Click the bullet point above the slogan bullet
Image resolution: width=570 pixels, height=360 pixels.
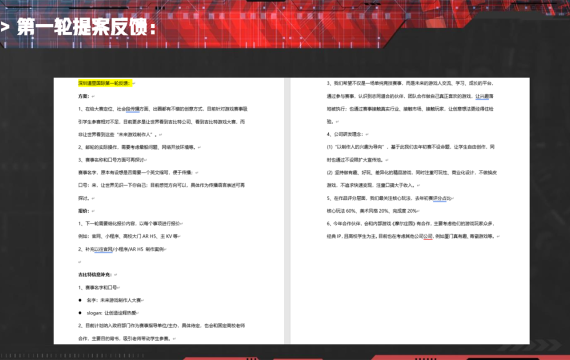(x=80, y=300)
